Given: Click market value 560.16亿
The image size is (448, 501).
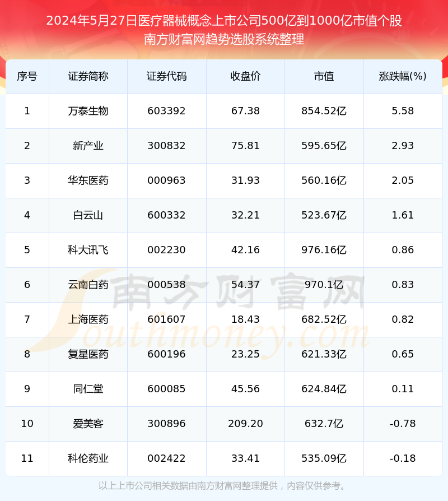Looking at the screenshot, I should click(x=324, y=180).
